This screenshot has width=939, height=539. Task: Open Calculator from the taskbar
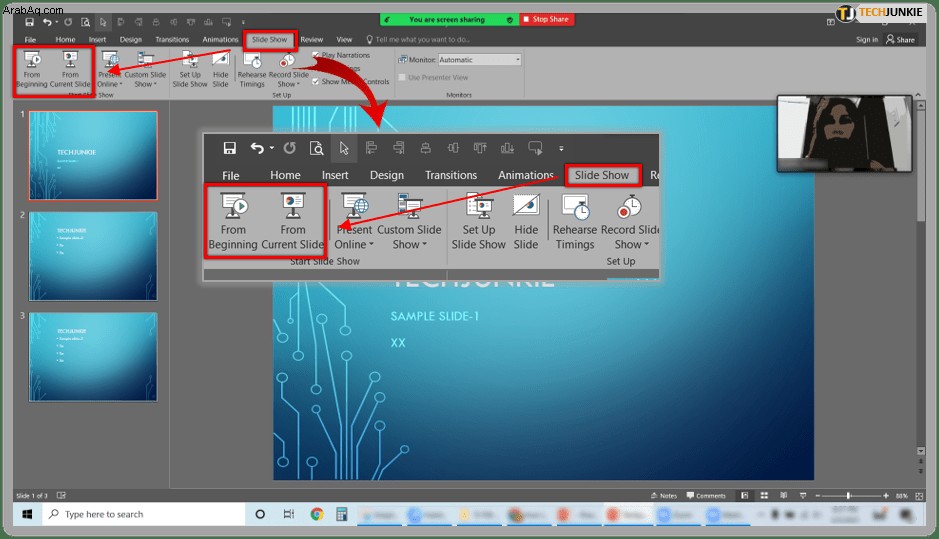[x=342, y=514]
